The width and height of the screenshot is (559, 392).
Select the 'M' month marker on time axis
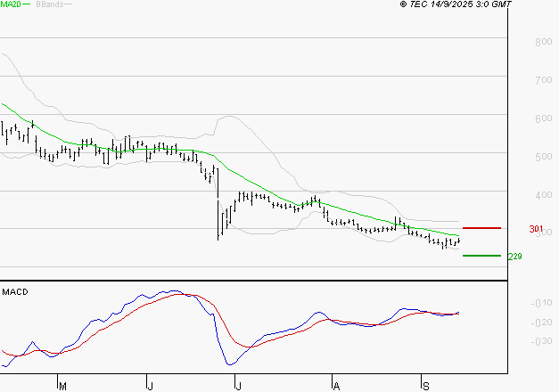pyautogui.click(x=62, y=386)
